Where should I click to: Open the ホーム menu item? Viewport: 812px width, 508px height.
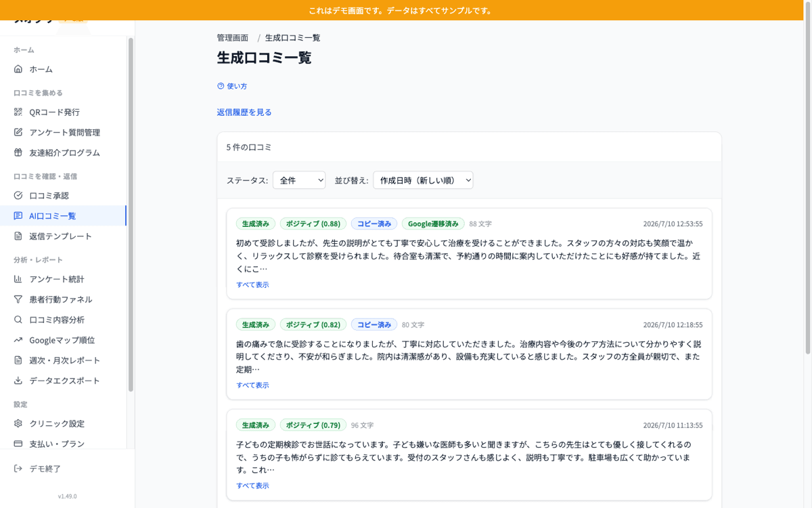click(x=63, y=69)
